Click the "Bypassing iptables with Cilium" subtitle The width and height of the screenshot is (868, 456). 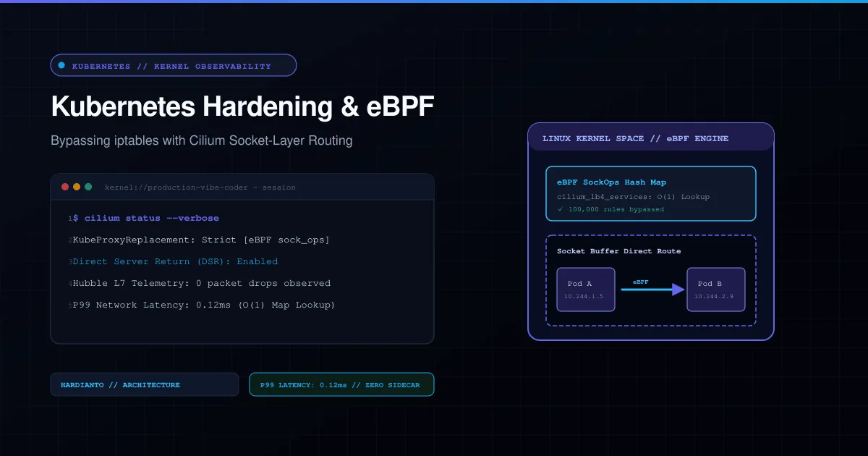202,140
